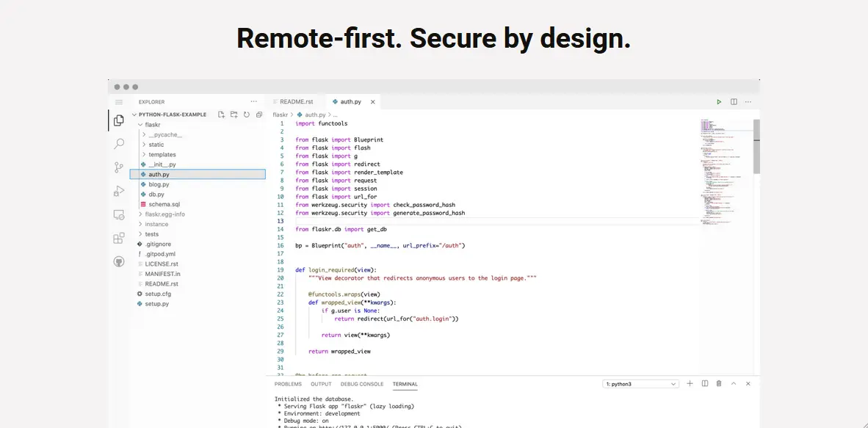Switch to the README.rst editor tab
This screenshot has height=428, width=868.
coord(296,101)
